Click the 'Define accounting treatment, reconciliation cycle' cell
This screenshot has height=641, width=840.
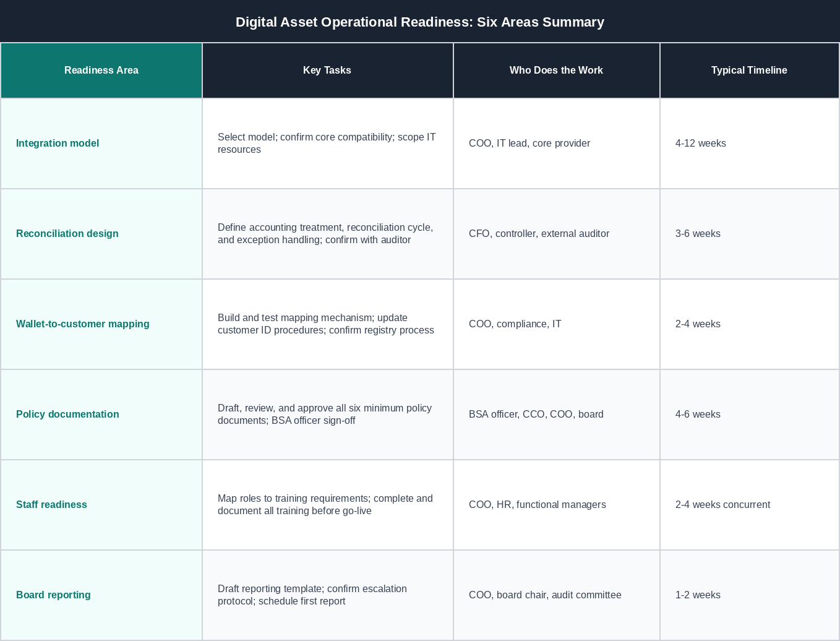328,234
